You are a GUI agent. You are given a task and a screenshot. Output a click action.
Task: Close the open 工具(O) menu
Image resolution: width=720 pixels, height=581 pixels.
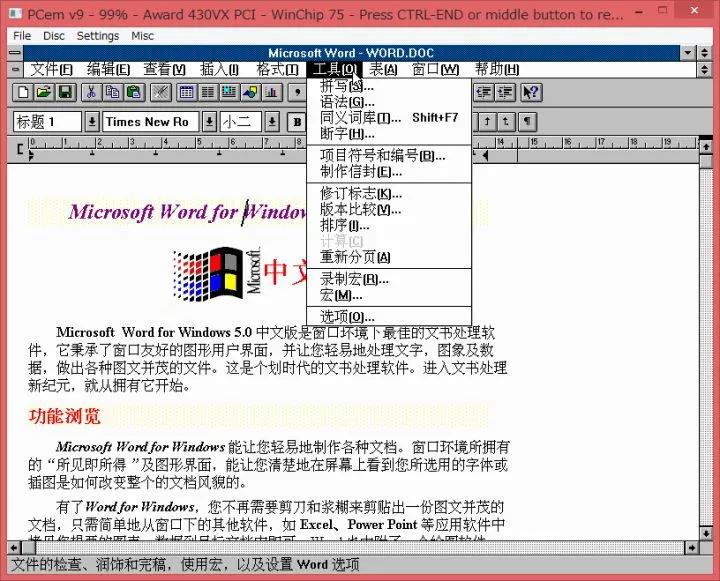(x=334, y=69)
